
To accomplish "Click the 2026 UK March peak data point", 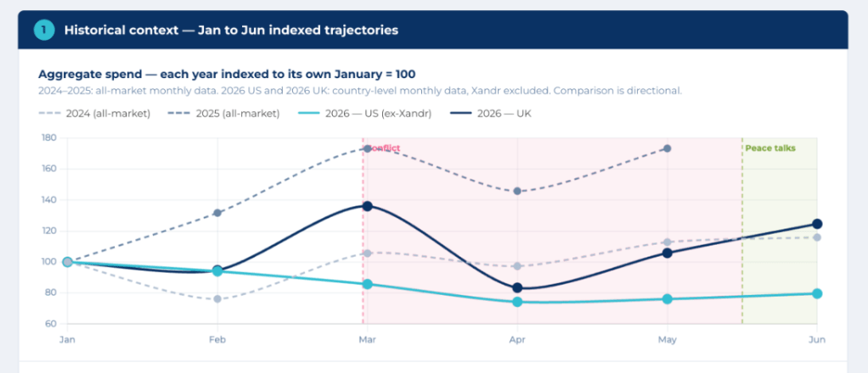I will (367, 206).
